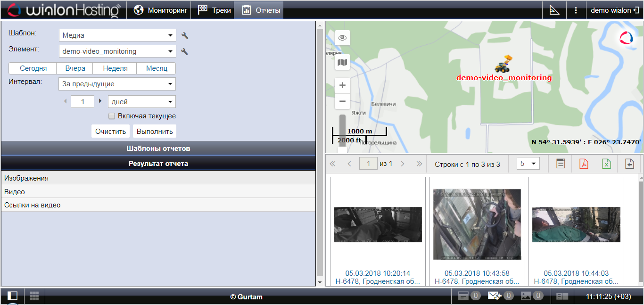Expand the Шаблон dropdown with Медиа
This screenshot has height=305, width=644.
(x=117, y=35)
